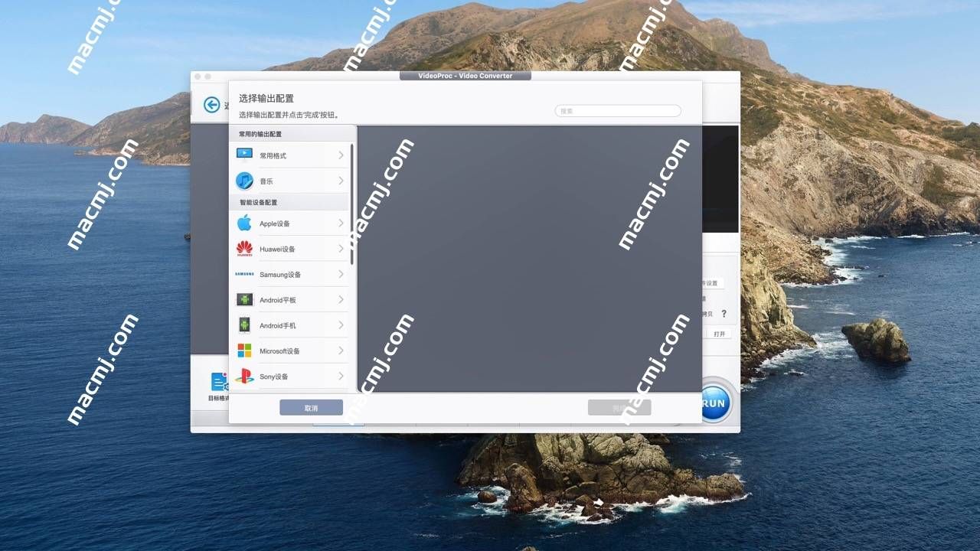Screen dimensions: 980x551
Task: Choose the Huawei设备 label
Action: pyautogui.click(x=277, y=249)
